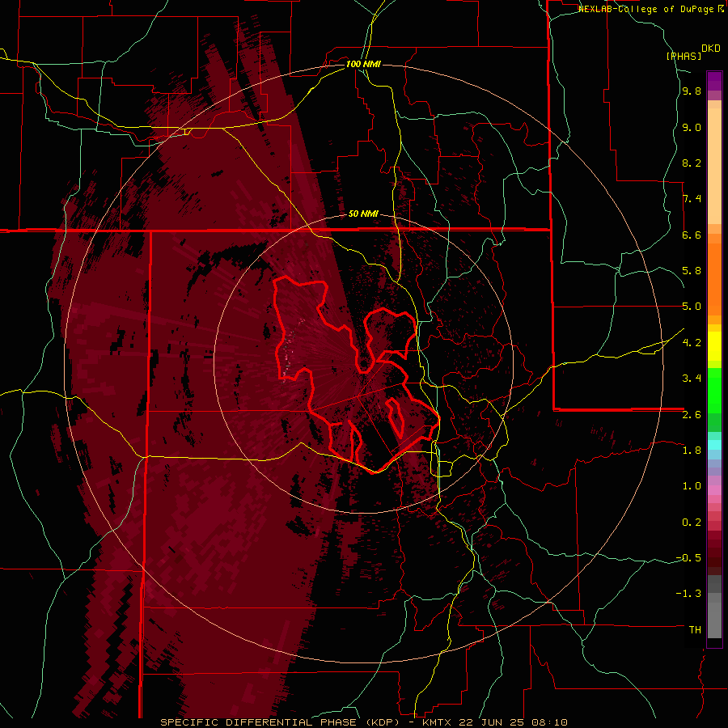Click the 7.4 scale label
Viewport: 728px width, 728px height.
(x=692, y=199)
